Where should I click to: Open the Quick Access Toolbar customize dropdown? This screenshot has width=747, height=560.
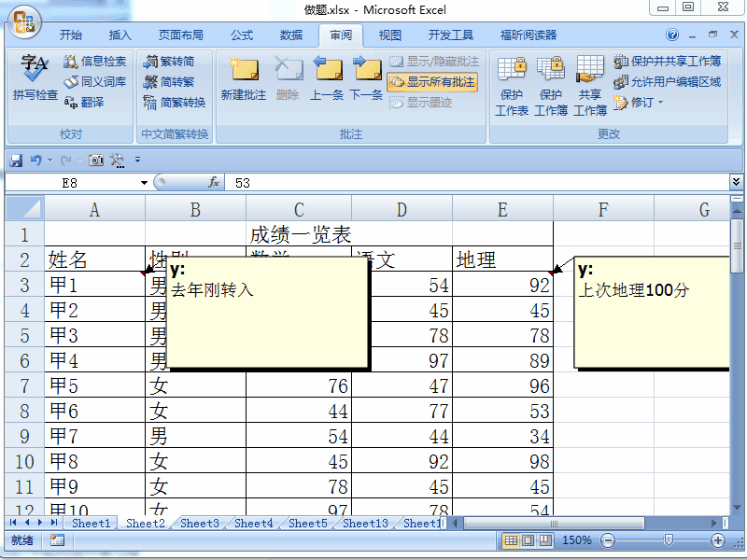click(x=136, y=160)
